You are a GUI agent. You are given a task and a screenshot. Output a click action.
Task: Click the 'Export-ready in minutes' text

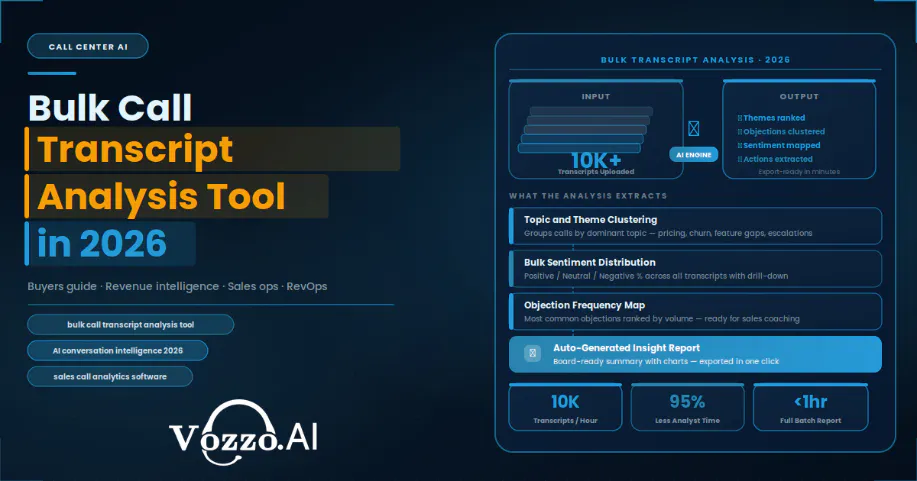(x=799, y=172)
